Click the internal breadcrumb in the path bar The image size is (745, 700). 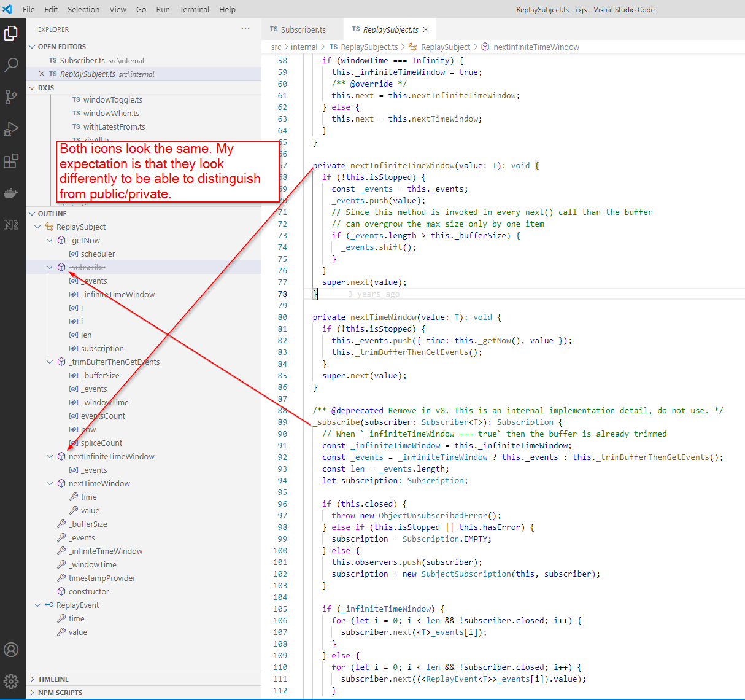[304, 47]
